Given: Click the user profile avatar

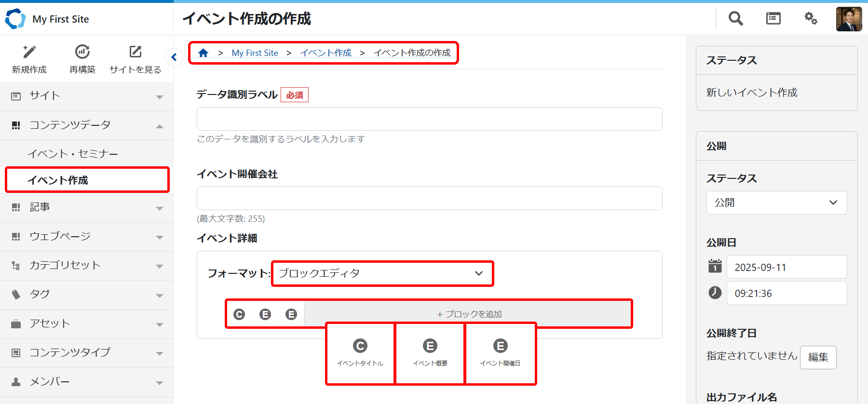Looking at the screenshot, I should pyautogui.click(x=849, y=19).
